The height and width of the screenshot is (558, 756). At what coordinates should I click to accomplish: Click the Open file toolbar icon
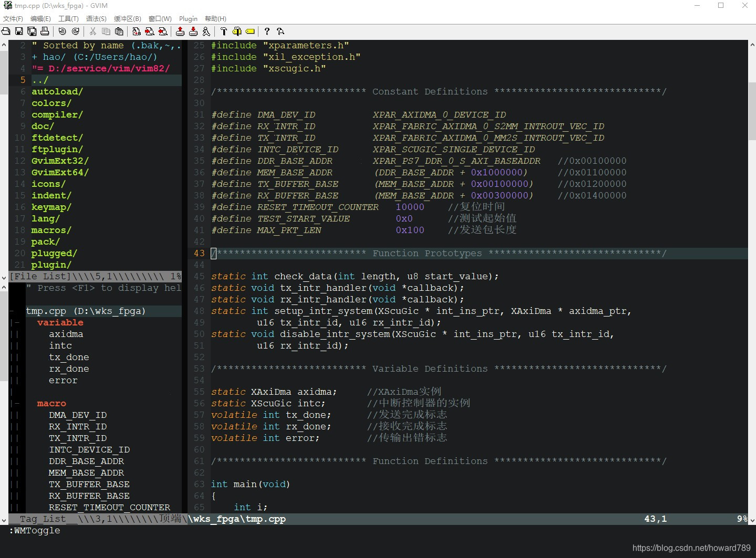click(6, 31)
